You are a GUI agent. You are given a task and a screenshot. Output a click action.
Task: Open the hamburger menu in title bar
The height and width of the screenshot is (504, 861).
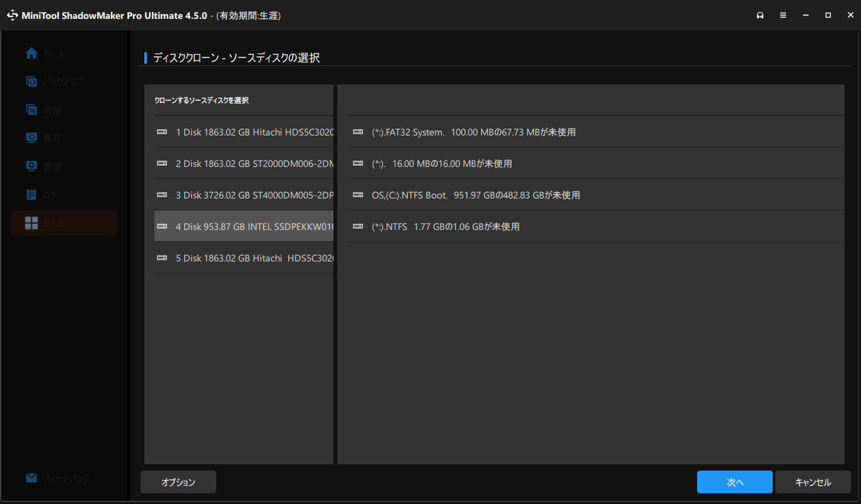(x=783, y=15)
